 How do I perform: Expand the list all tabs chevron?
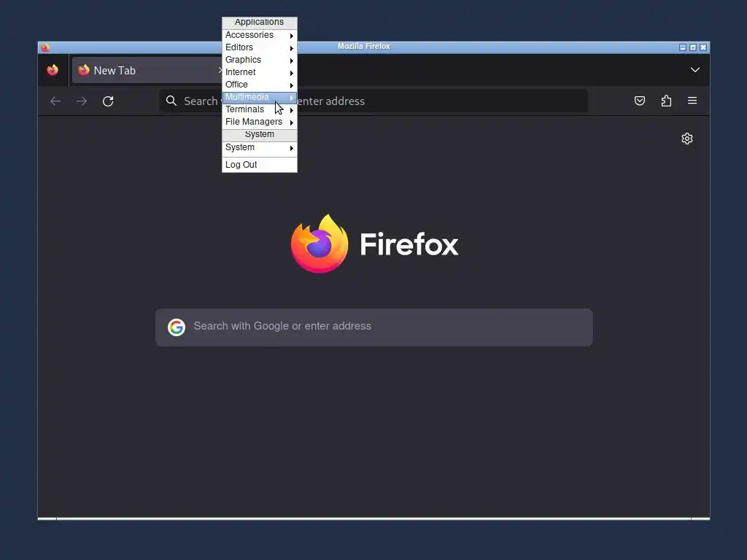point(695,70)
